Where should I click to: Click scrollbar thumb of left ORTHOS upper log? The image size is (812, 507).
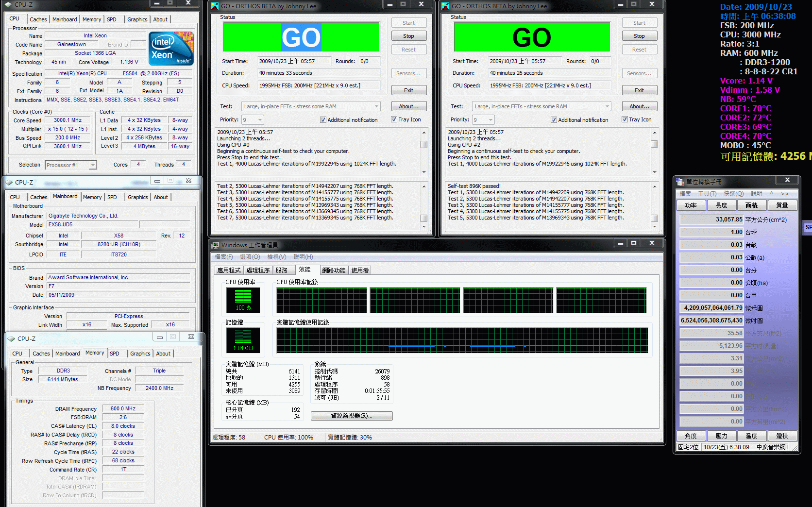tap(424, 144)
